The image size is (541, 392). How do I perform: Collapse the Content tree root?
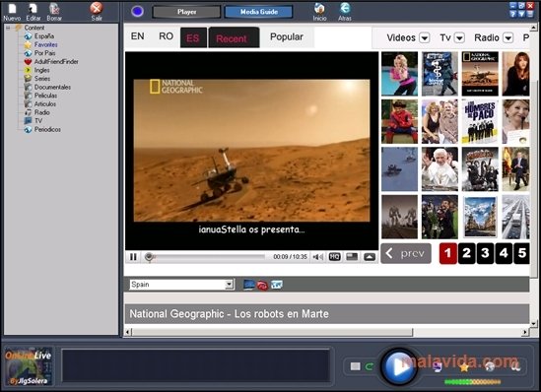pyautogui.click(x=8, y=28)
